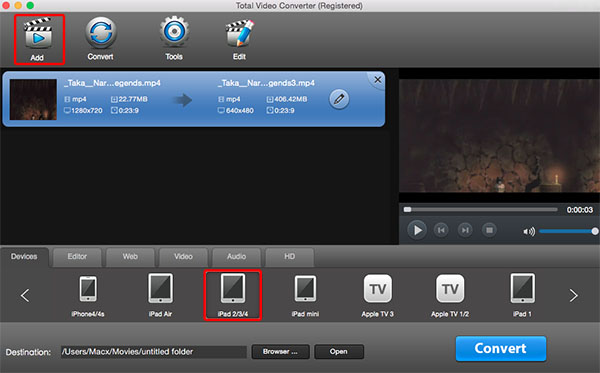This screenshot has width=600, height=373.
Task: Click the big blue Convert button
Action: [501, 349]
